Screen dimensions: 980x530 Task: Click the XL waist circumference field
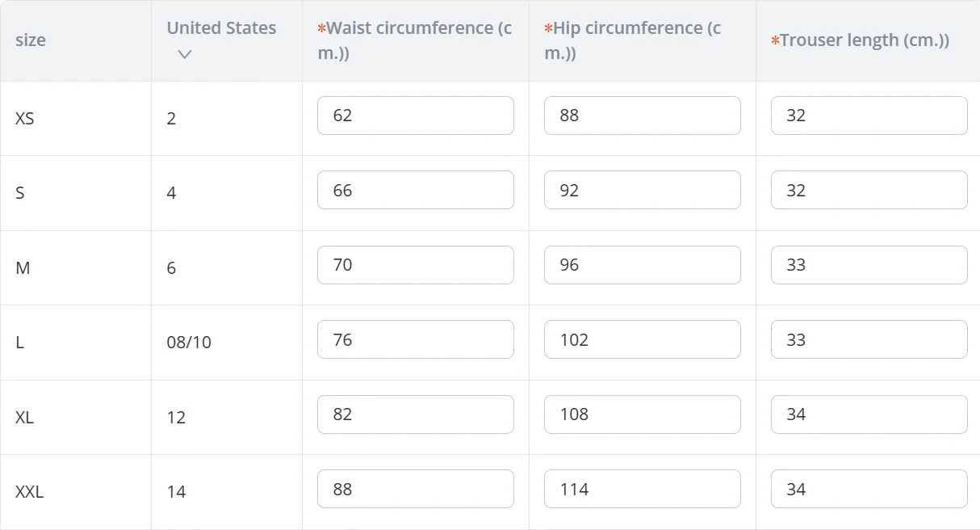415,414
